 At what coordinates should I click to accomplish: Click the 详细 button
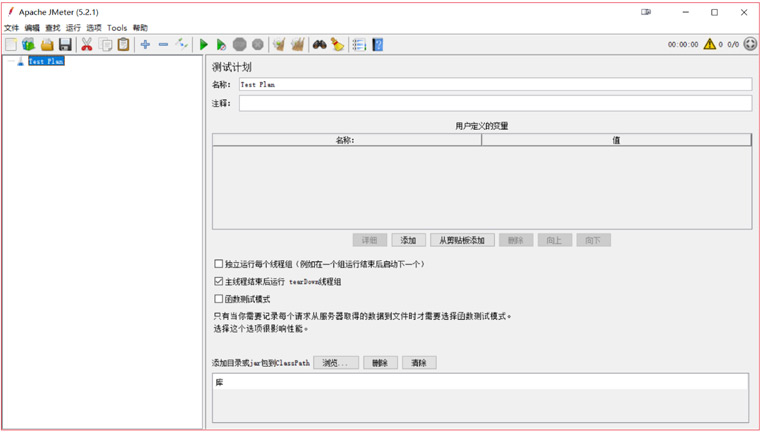(370, 240)
